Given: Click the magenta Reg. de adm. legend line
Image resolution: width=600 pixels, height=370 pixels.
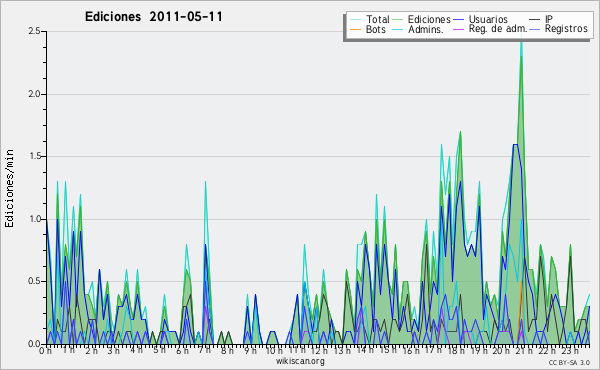Looking at the screenshot, I should [458, 29].
